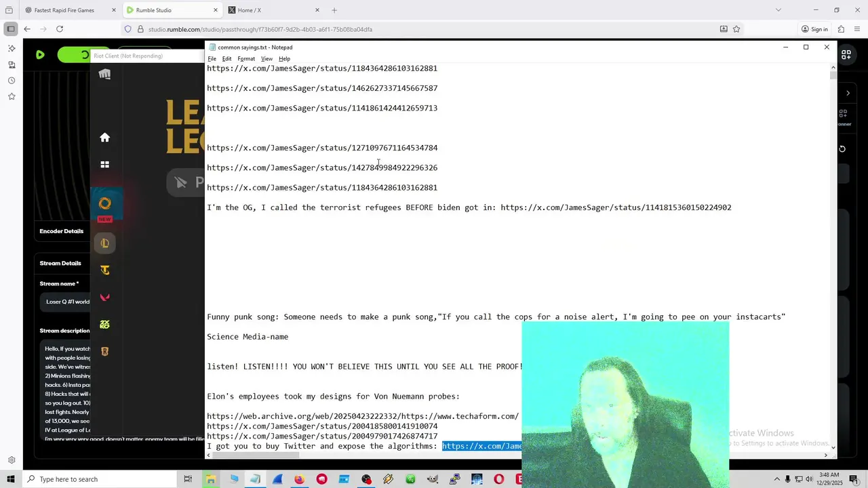This screenshot has width=868, height=488.
Task: Click the Notepad horizontal scrollbar thumb
Action: click(x=255, y=455)
